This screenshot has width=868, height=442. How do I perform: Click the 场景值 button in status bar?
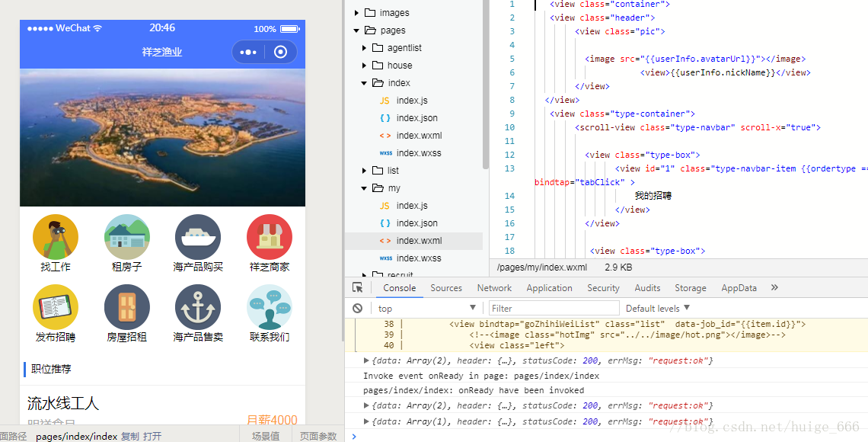click(x=266, y=437)
